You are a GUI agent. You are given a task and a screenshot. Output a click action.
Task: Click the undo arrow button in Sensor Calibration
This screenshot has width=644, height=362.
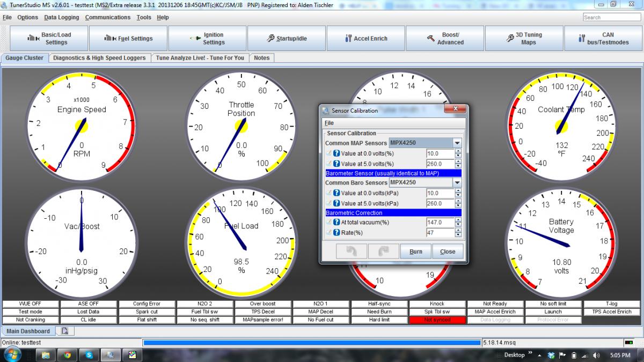point(352,251)
